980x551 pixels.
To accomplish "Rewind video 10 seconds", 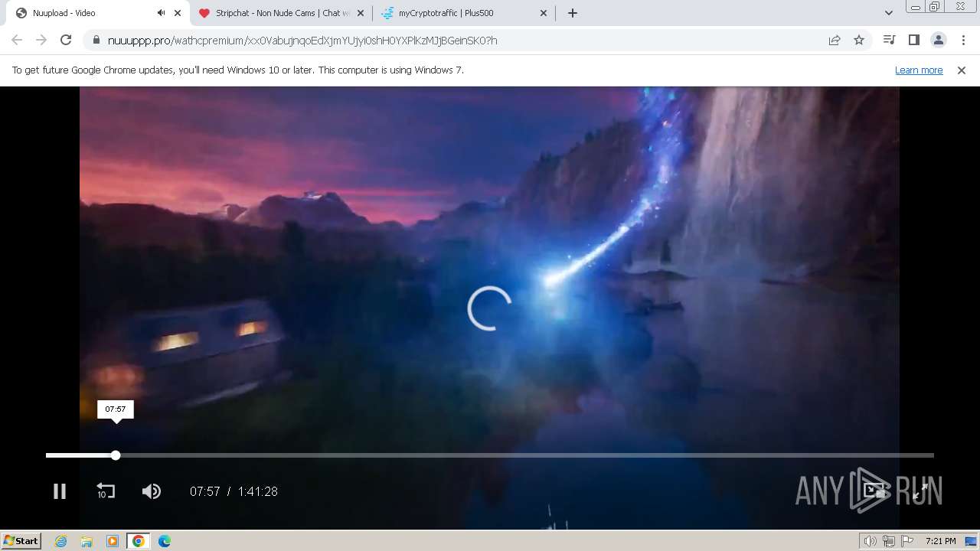I will 106,491.
